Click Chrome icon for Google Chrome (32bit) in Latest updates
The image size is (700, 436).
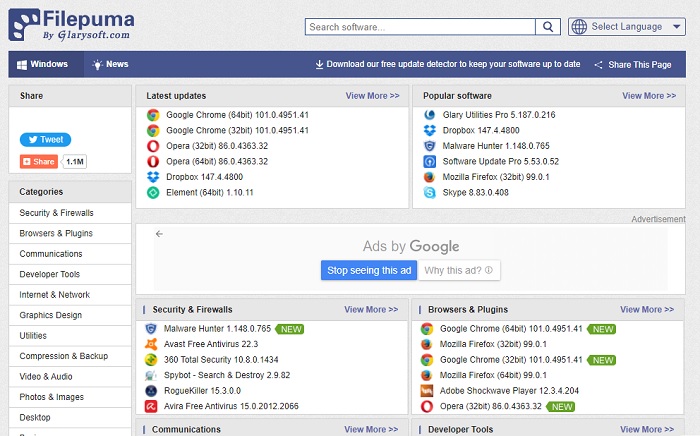click(153, 131)
